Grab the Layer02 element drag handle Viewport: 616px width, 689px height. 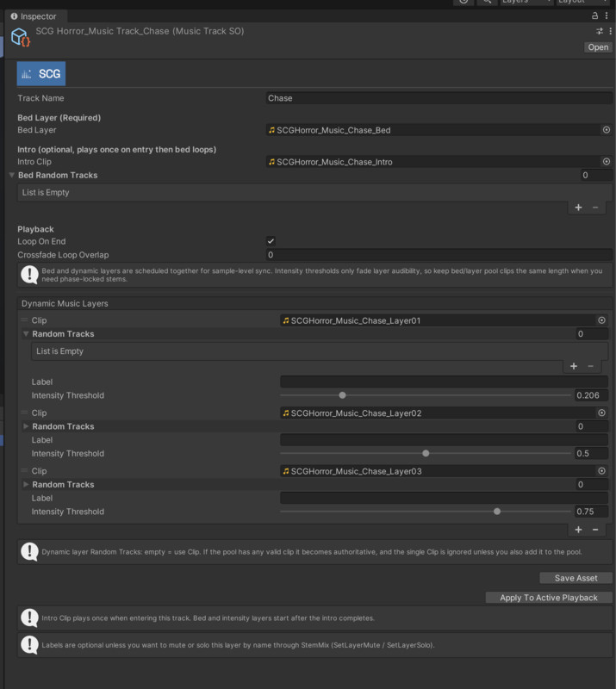point(24,413)
